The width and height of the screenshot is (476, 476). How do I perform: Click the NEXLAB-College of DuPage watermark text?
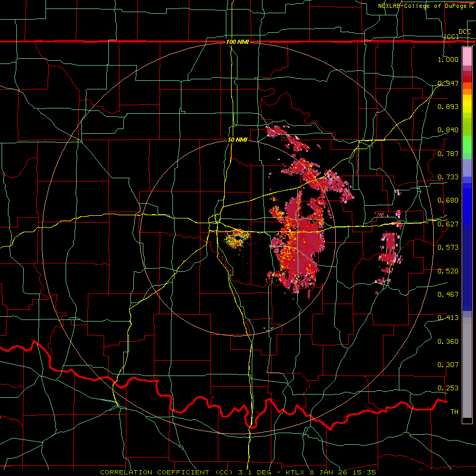(x=425, y=6)
